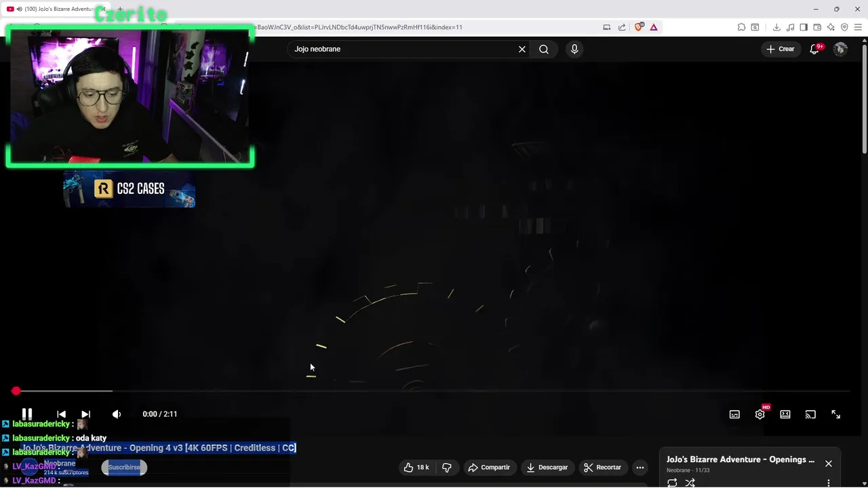Image resolution: width=868 pixels, height=488 pixels.
Task: Open JoJo's Bizarre Adventure Openings playlist title
Action: click(741, 460)
